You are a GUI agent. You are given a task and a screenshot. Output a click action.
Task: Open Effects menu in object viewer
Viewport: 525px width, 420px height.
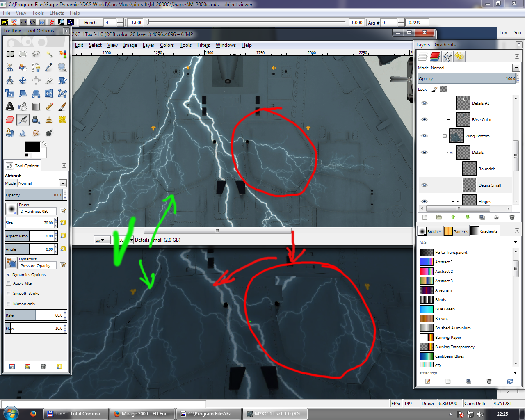pos(57,13)
